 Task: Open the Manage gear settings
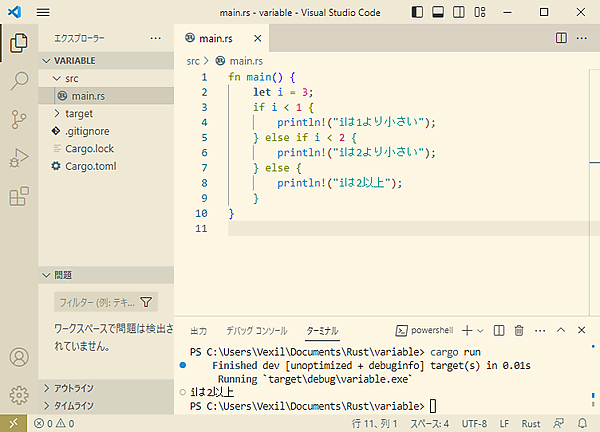(18, 394)
